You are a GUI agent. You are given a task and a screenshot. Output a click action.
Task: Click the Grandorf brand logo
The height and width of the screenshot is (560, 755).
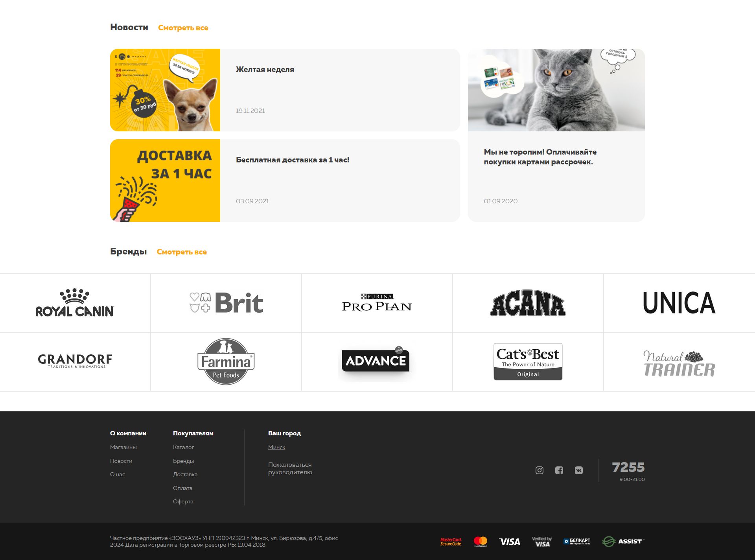coord(75,361)
